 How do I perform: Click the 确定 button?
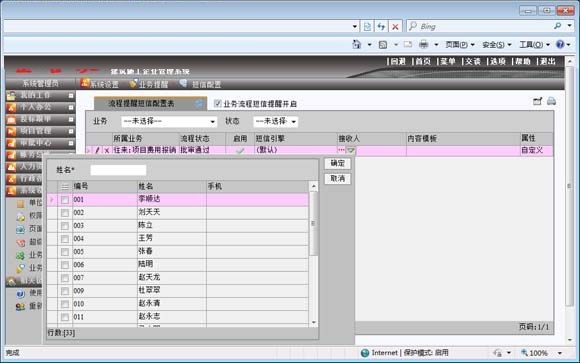pyautogui.click(x=337, y=163)
